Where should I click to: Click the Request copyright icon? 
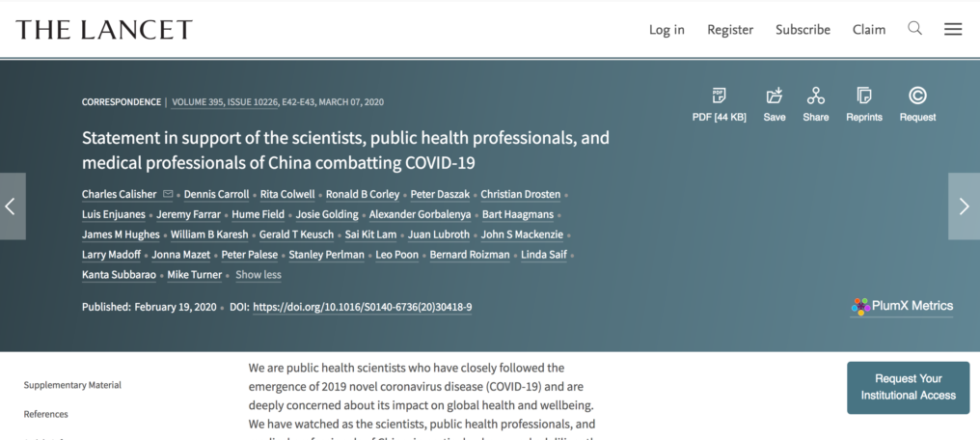pyautogui.click(x=917, y=96)
